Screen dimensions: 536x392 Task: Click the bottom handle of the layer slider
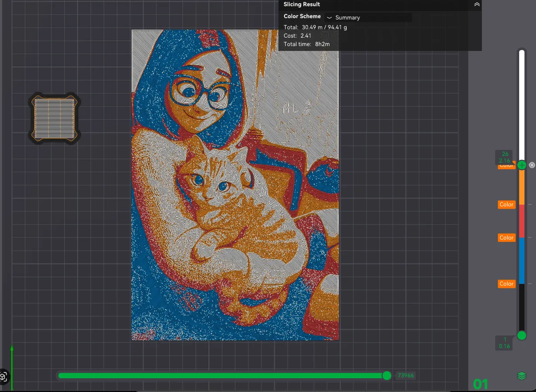coord(522,335)
